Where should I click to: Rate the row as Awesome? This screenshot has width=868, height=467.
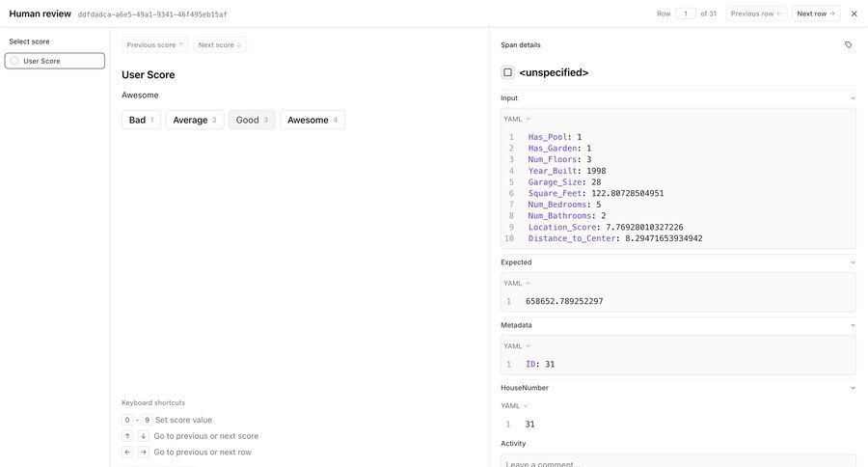[x=312, y=120]
